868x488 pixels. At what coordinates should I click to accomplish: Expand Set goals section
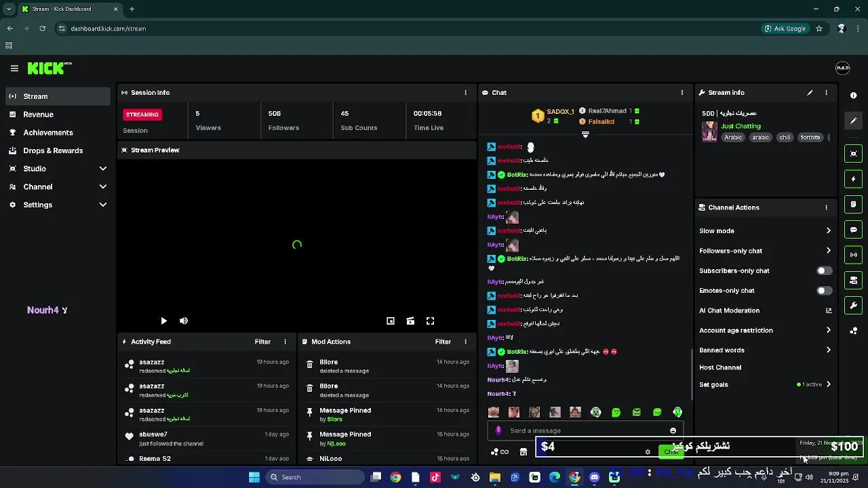[766, 384]
